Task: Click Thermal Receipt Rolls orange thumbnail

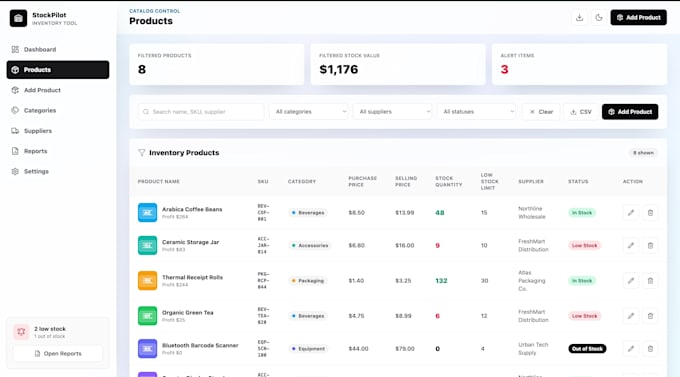Action: click(x=147, y=281)
